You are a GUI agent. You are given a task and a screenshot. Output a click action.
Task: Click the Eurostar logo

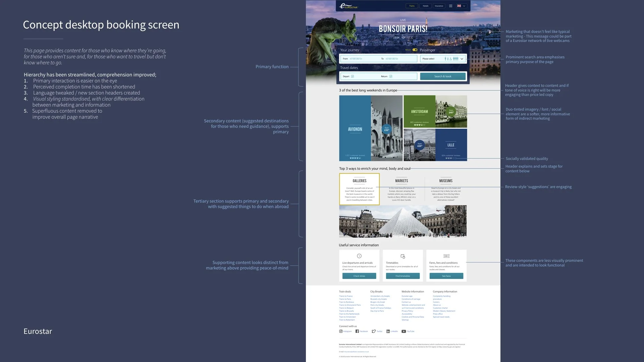[x=348, y=6]
